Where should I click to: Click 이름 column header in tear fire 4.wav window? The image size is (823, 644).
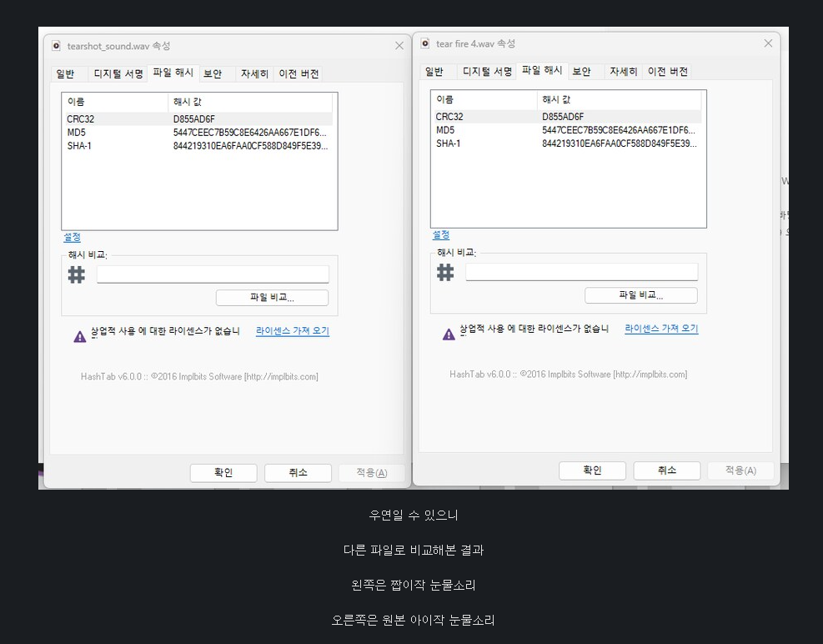point(484,100)
